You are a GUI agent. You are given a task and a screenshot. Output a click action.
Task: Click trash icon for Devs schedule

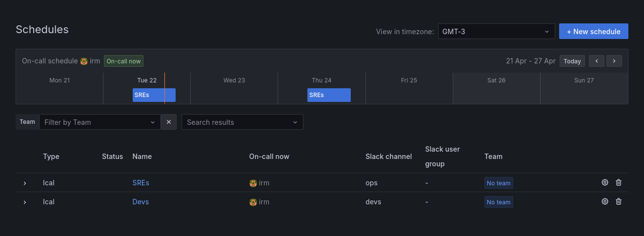[619, 201]
